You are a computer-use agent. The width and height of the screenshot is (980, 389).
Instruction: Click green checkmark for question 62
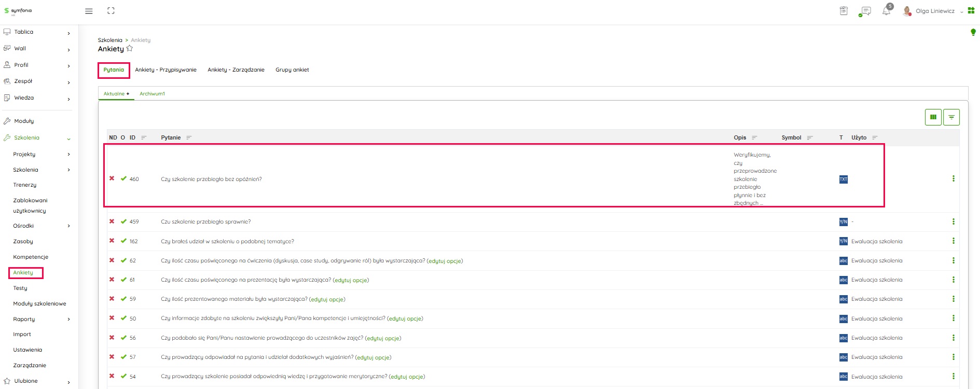(123, 260)
